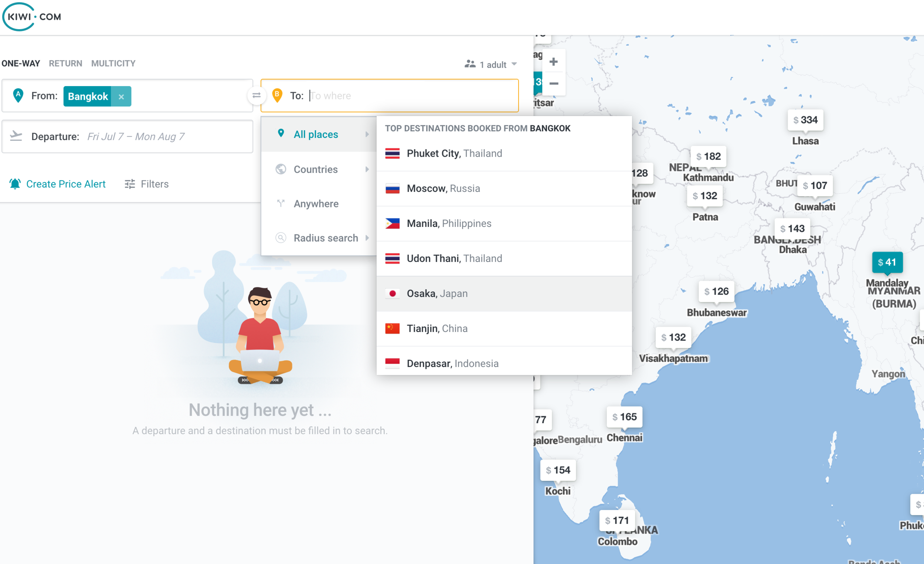Click Thailand flag beside Phuket City
Viewport: 924px width, 564px height.
click(392, 153)
